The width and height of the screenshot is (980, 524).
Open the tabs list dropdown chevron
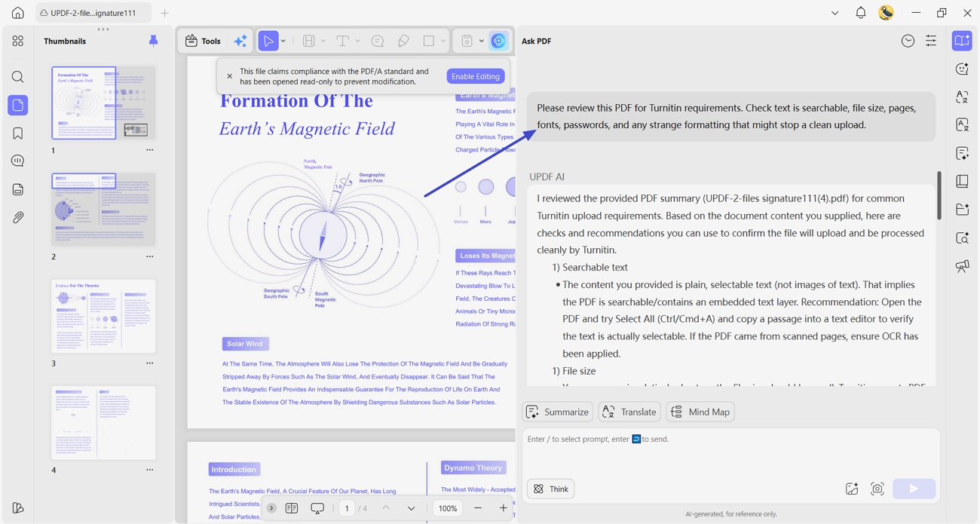[x=835, y=13]
